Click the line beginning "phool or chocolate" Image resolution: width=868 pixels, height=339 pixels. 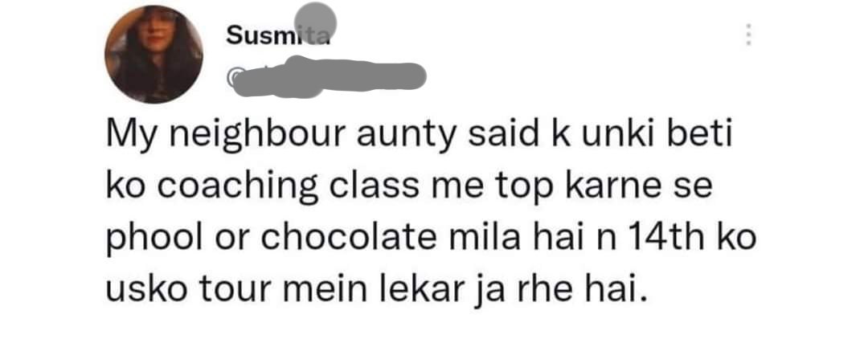pyautogui.click(x=430, y=239)
